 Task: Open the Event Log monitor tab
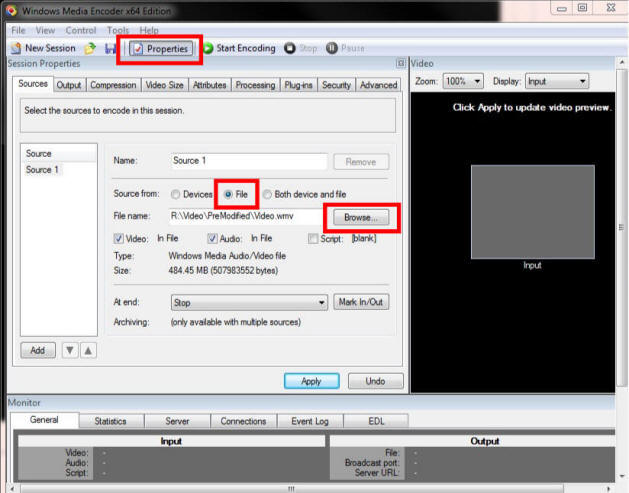[310, 421]
